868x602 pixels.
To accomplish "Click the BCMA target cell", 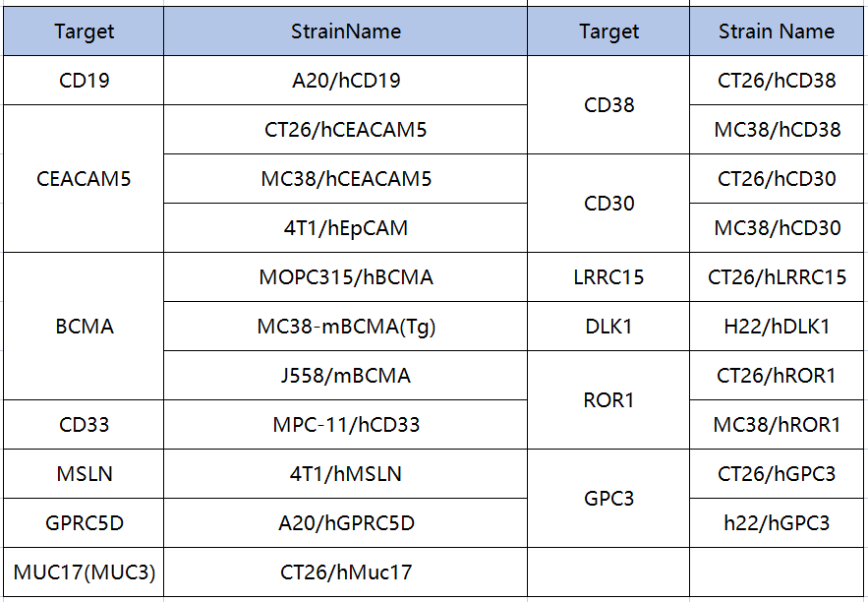I will 85,327.
